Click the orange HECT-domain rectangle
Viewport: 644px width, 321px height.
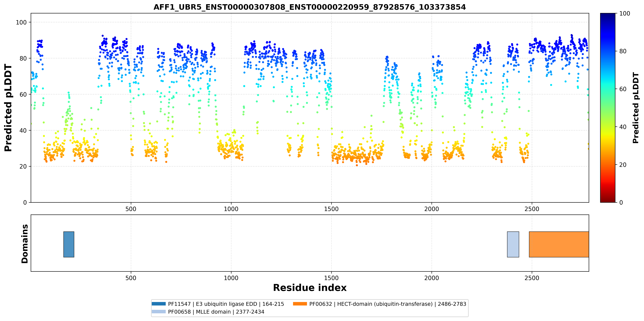(559, 244)
